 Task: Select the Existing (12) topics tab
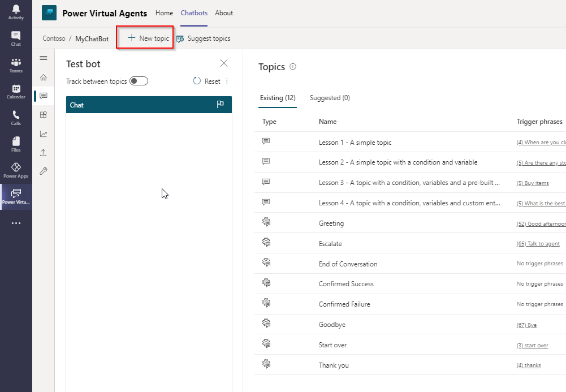point(278,98)
